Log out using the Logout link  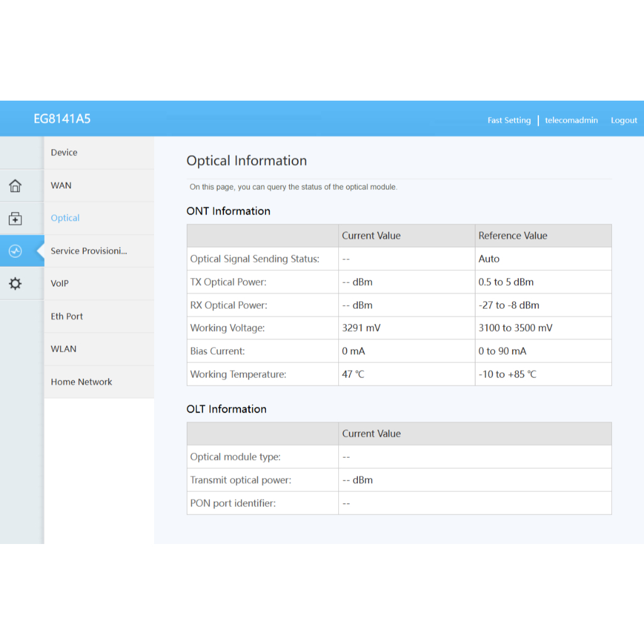(624, 120)
